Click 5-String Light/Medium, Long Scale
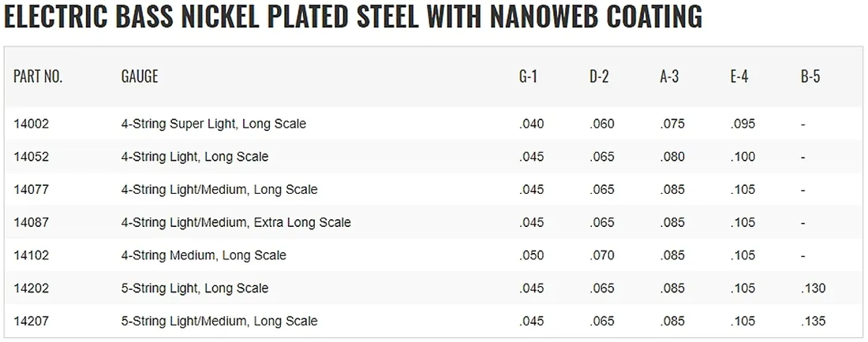The height and width of the screenshot is (342, 868). coord(219,322)
